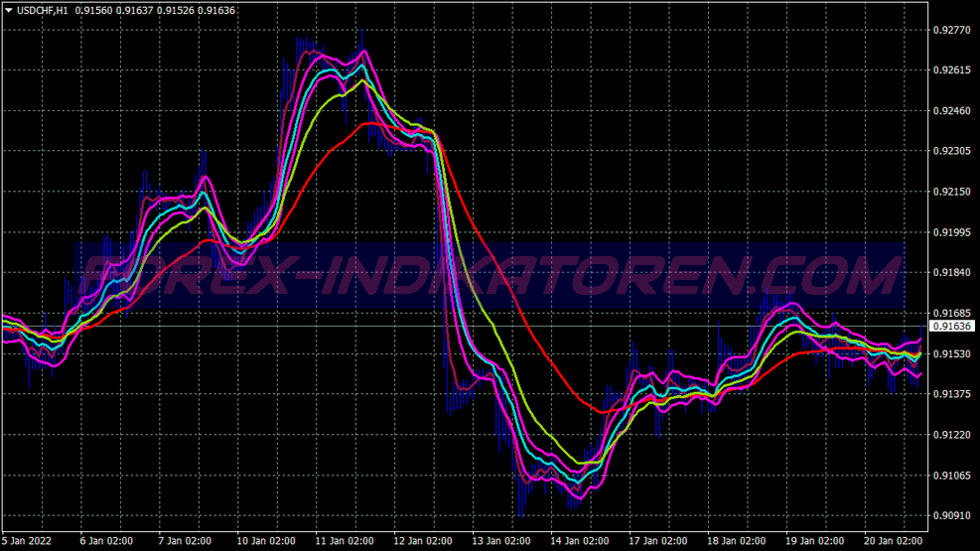Click price scale value 0.91530

[952, 354]
